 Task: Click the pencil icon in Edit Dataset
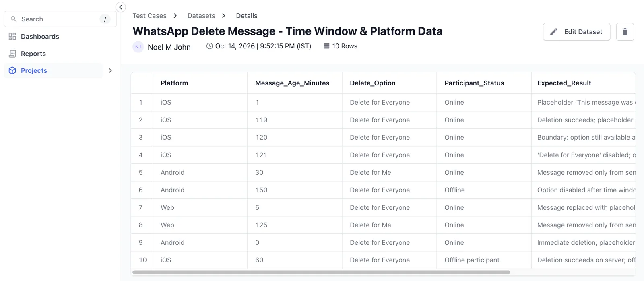click(554, 32)
